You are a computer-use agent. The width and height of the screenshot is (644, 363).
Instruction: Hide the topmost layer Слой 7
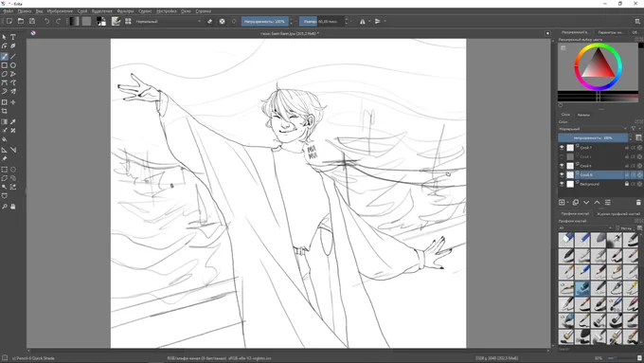(562, 148)
